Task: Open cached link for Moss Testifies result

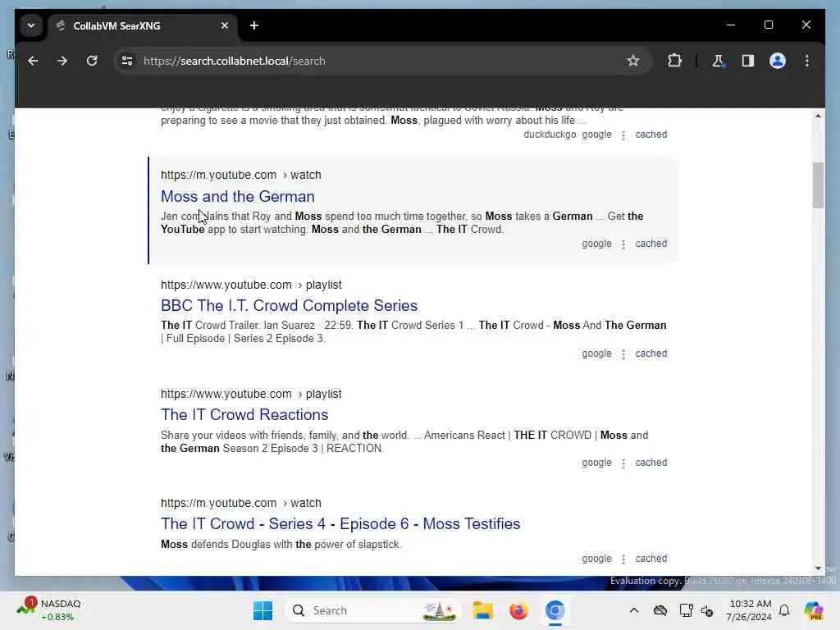Action: 651,559
